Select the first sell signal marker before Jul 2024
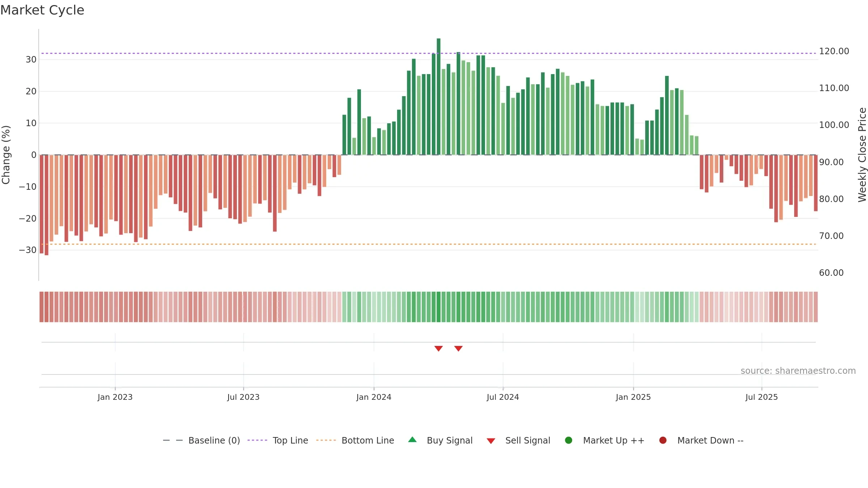The image size is (868, 488). click(439, 348)
